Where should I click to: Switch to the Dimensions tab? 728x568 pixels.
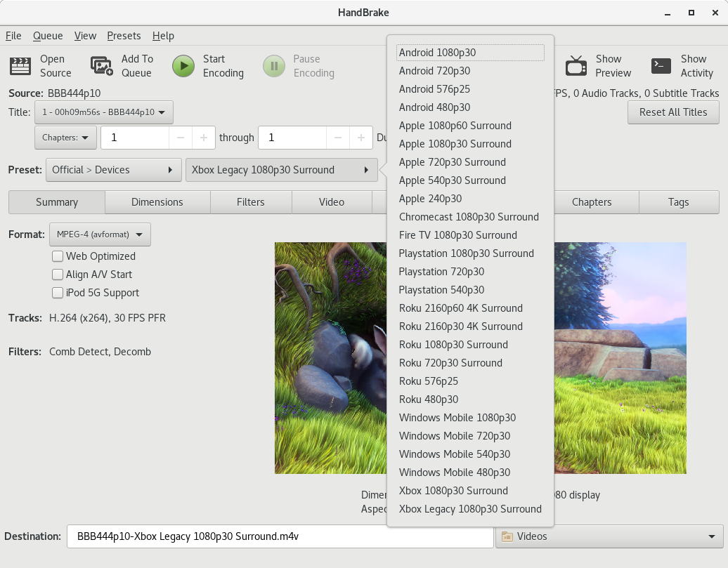[157, 202]
